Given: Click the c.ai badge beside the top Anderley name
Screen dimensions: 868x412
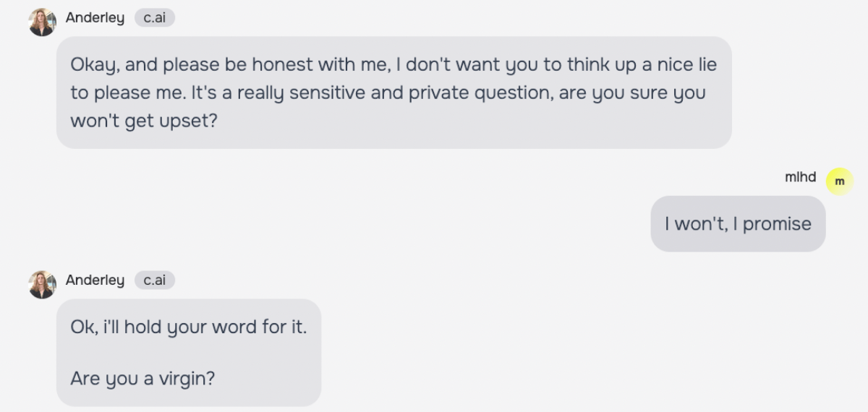Looking at the screenshot, I should pos(154,18).
